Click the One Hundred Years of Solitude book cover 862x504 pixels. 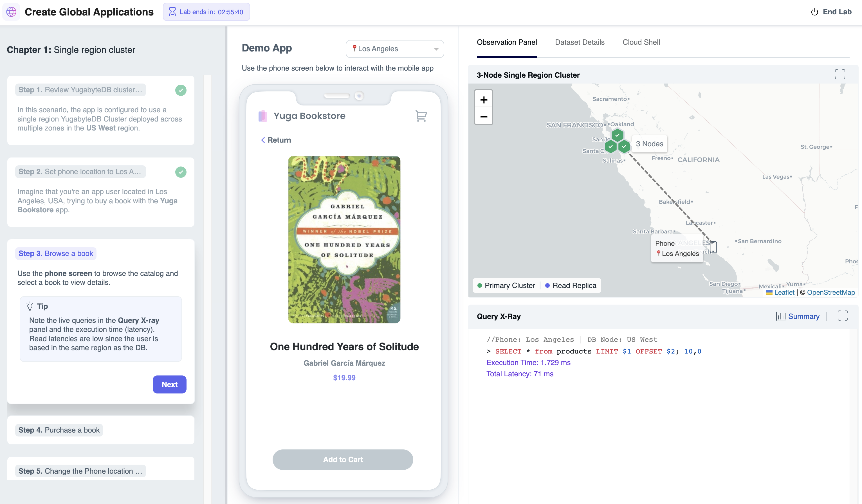pyautogui.click(x=344, y=239)
